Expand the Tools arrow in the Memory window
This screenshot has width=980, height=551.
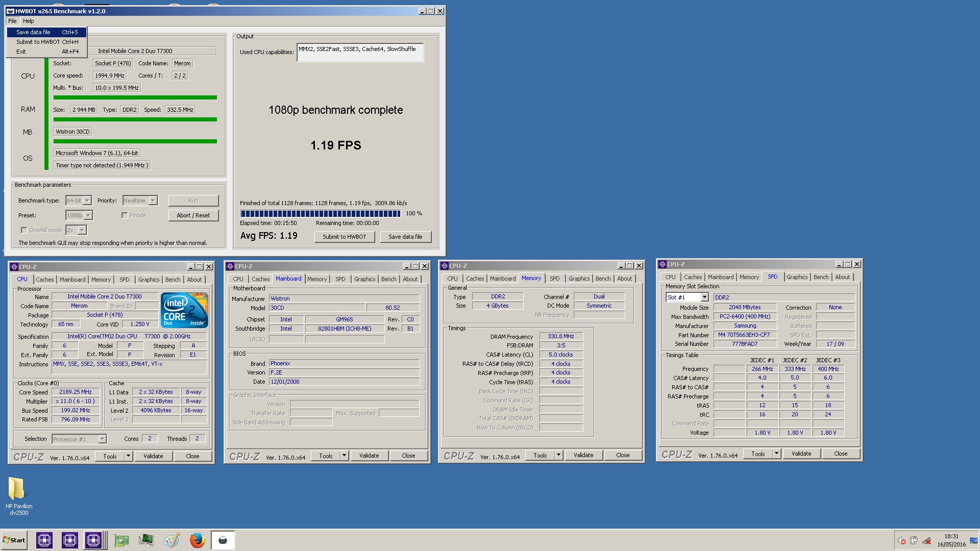pos(559,455)
